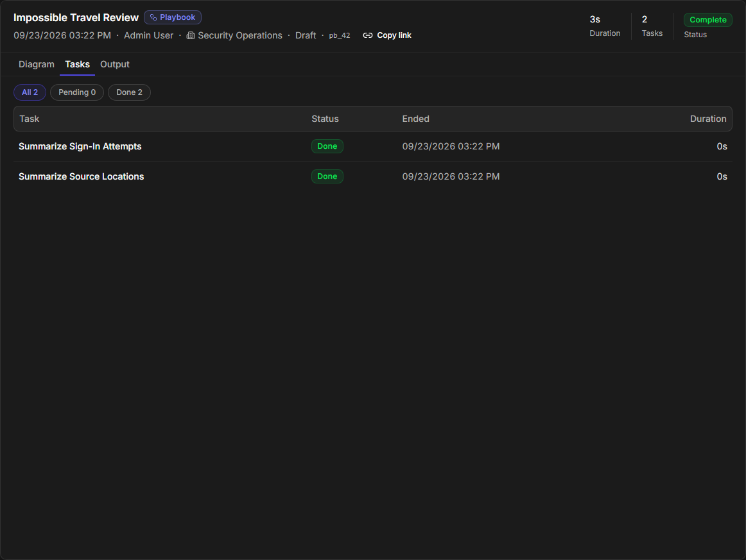Click the 2 Tasks stat
The height and width of the screenshot is (560, 746).
[x=652, y=26]
